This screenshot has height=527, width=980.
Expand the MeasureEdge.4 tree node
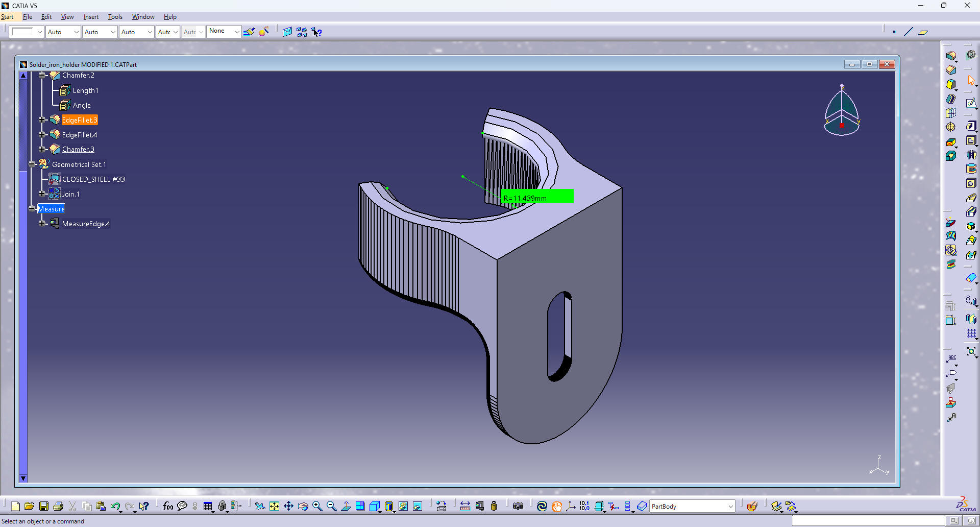43,223
